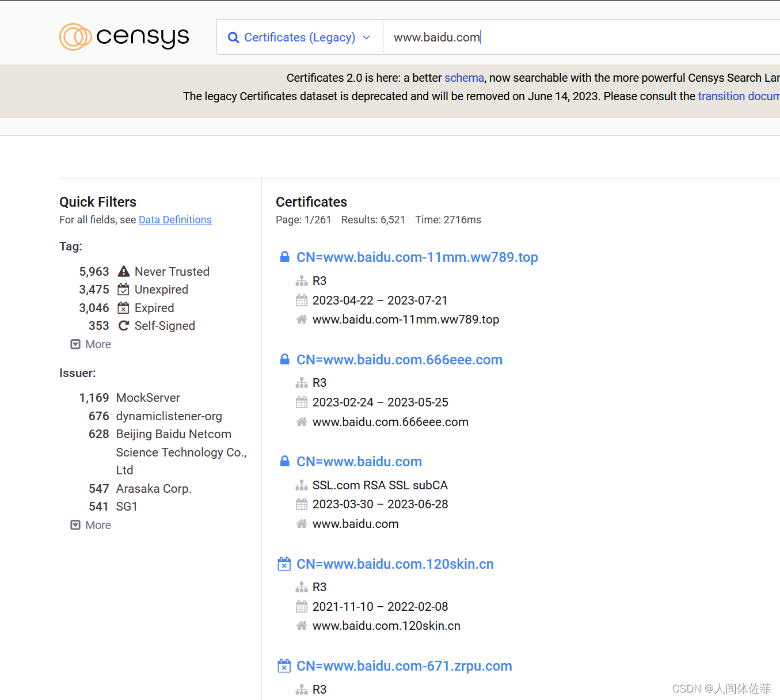780x700 pixels.
Task: Click the Censys logo
Action: [124, 37]
